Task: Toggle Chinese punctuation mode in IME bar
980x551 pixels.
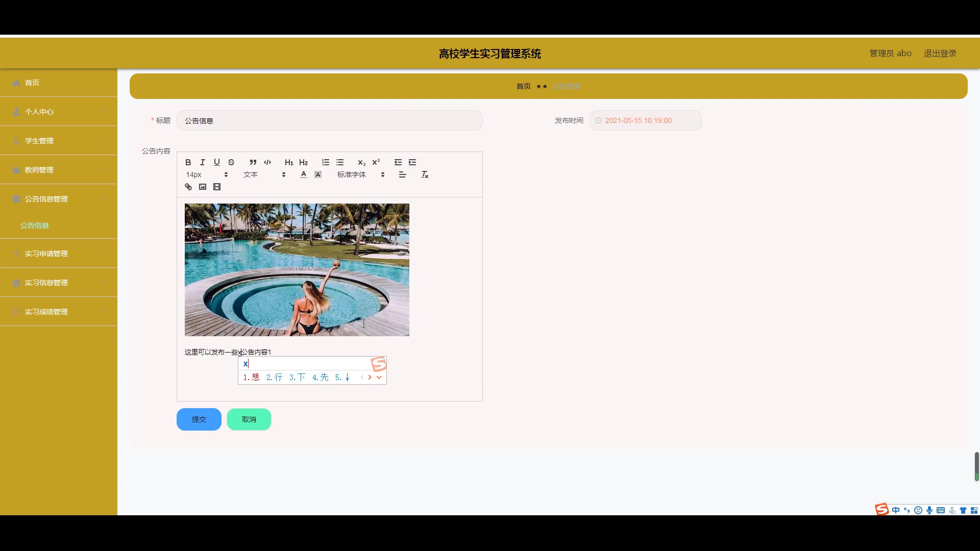Action: pyautogui.click(x=906, y=510)
